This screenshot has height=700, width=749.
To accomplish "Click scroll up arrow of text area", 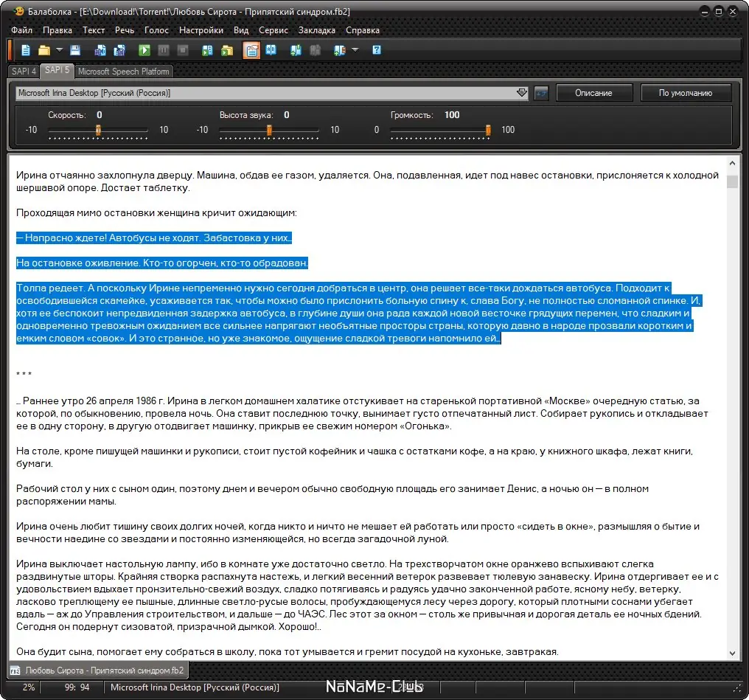I will tap(732, 164).
